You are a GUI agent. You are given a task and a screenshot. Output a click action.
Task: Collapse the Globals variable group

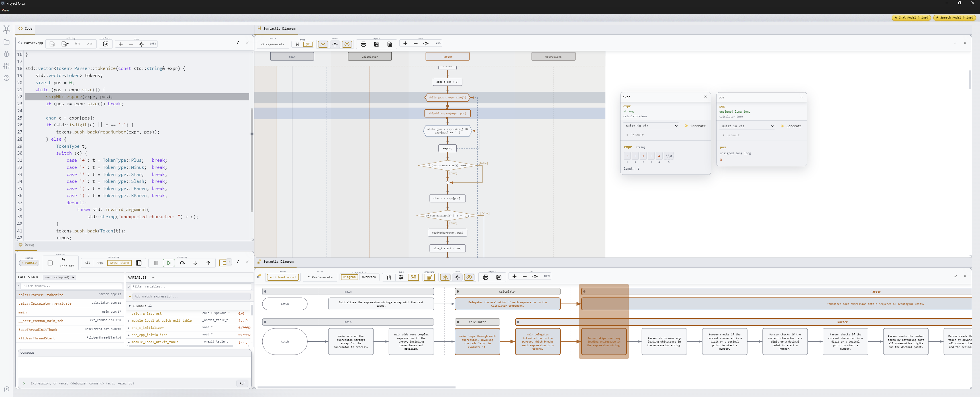pos(130,306)
